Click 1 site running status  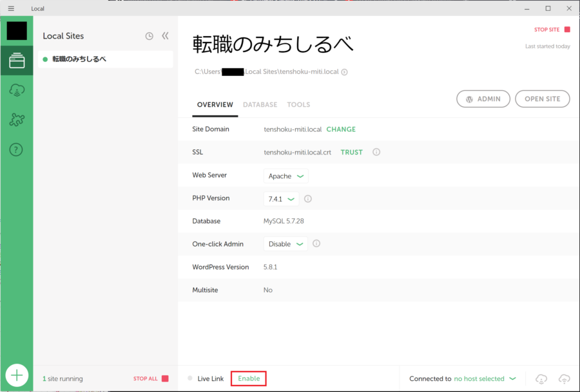[63, 378]
